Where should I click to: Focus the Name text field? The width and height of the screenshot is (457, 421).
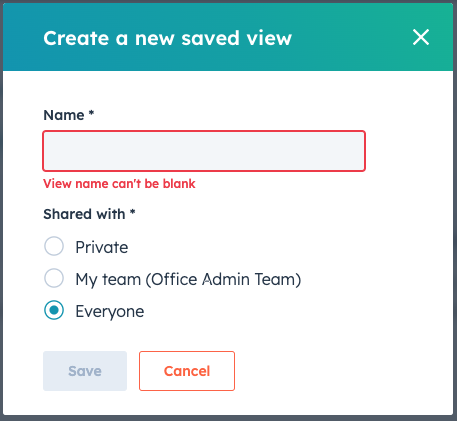(x=204, y=151)
